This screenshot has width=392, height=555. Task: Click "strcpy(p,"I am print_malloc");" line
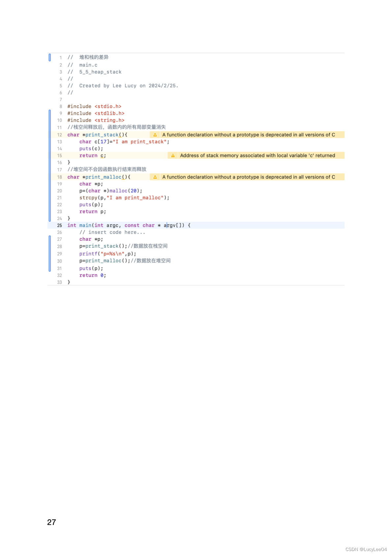pos(124,198)
